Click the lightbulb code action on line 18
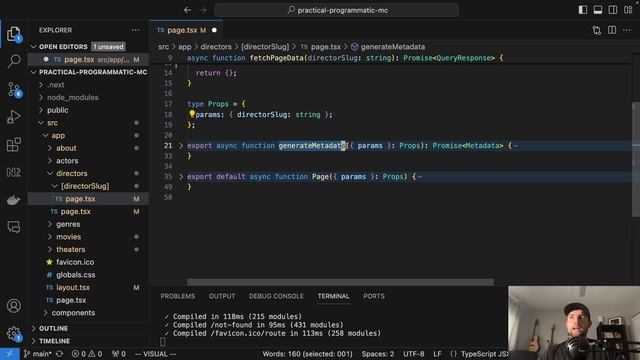The width and height of the screenshot is (640, 360). tap(192, 114)
